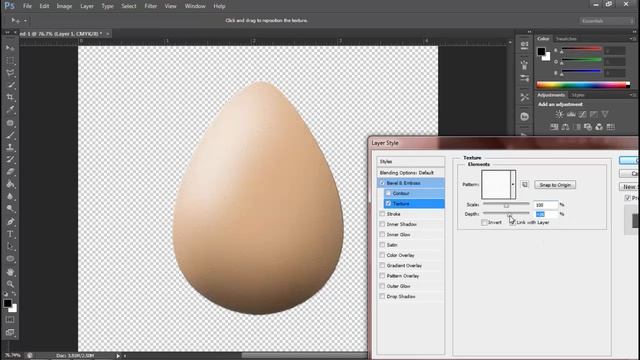This screenshot has height=360, width=640.
Task: Click the toolbar foreground color swatch
Action: [x=7, y=304]
